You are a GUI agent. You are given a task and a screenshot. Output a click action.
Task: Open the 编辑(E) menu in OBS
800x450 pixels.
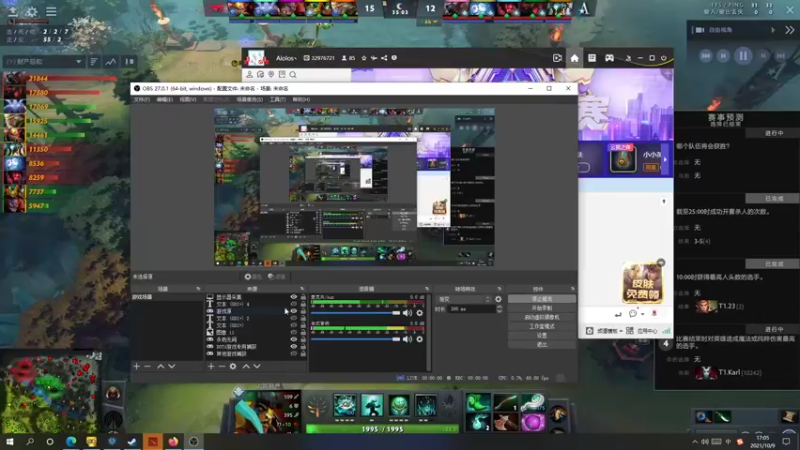164,99
